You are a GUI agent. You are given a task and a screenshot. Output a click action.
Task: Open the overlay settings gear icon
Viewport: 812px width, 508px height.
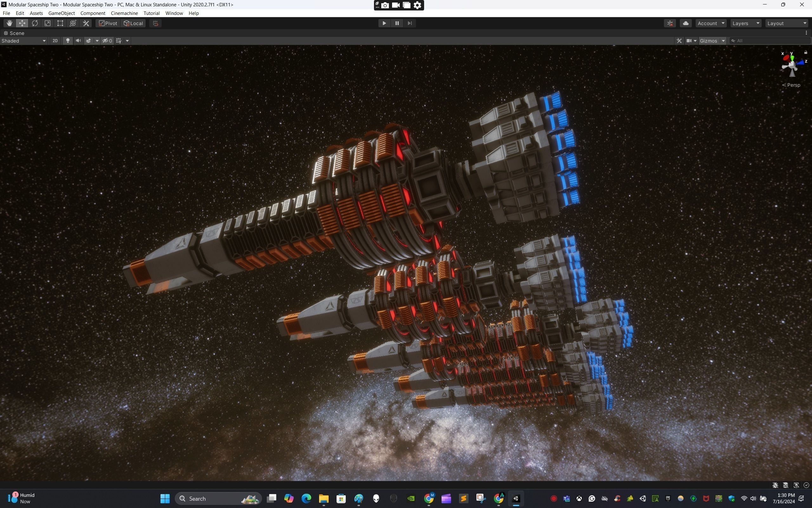(x=417, y=5)
